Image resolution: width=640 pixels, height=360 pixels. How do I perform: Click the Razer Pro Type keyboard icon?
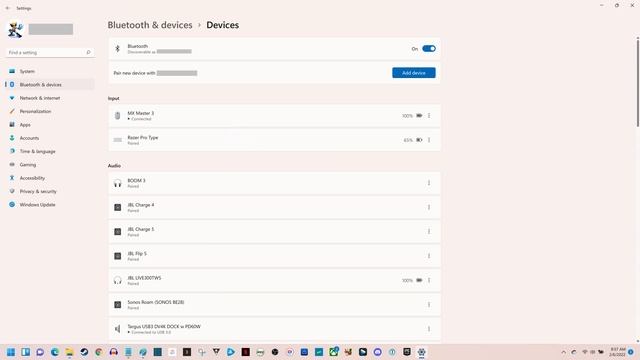(118, 140)
